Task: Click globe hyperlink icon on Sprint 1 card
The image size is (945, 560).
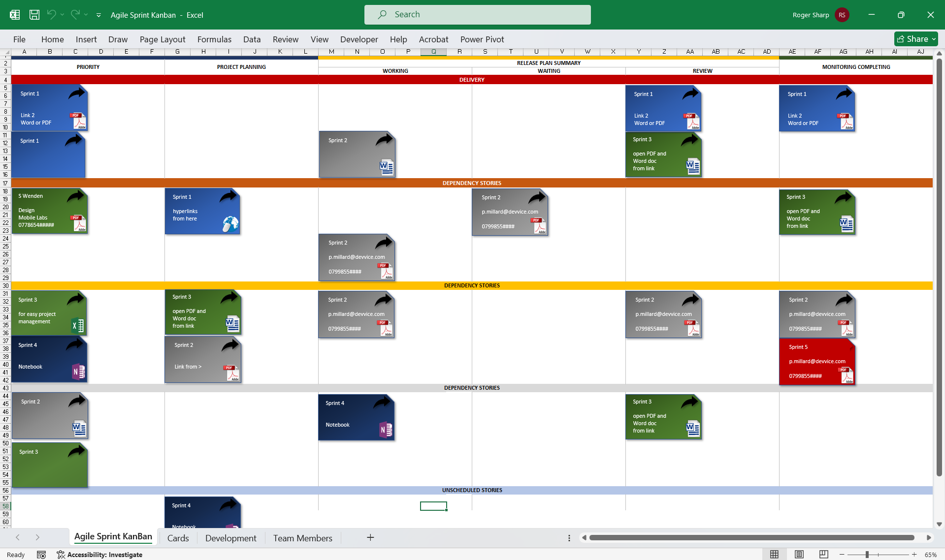Action: (x=230, y=224)
